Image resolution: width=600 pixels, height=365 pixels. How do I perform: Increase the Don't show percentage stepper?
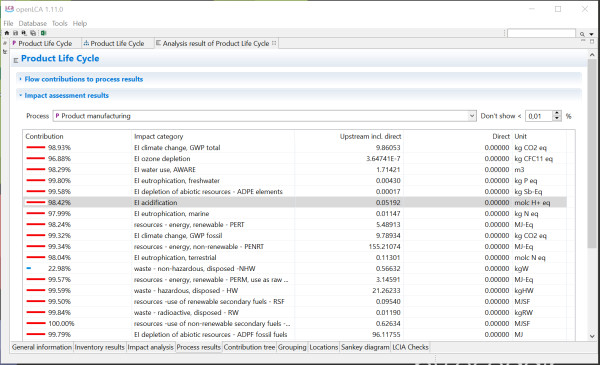coord(557,113)
